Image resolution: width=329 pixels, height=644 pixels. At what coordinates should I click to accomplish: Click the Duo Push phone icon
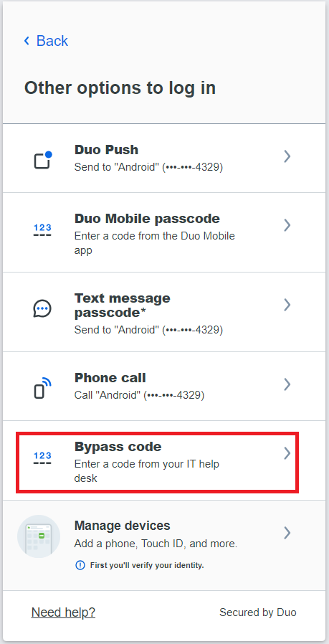(x=43, y=160)
